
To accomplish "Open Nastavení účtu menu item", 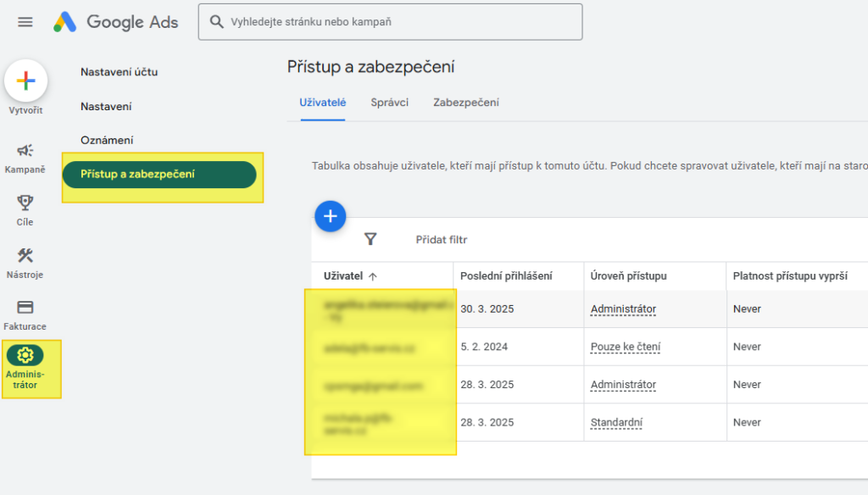I will (119, 72).
